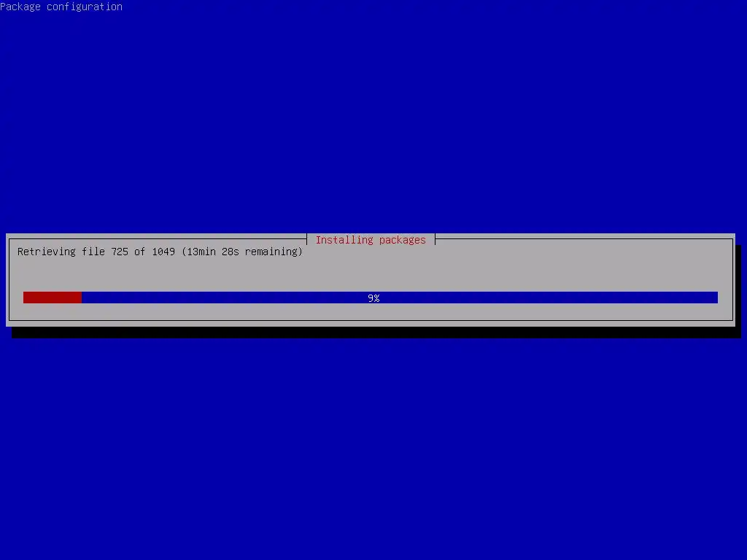This screenshot has height=560, width=747.
Task: Click the 'Package configuration' header text
Action: (61, 7)
